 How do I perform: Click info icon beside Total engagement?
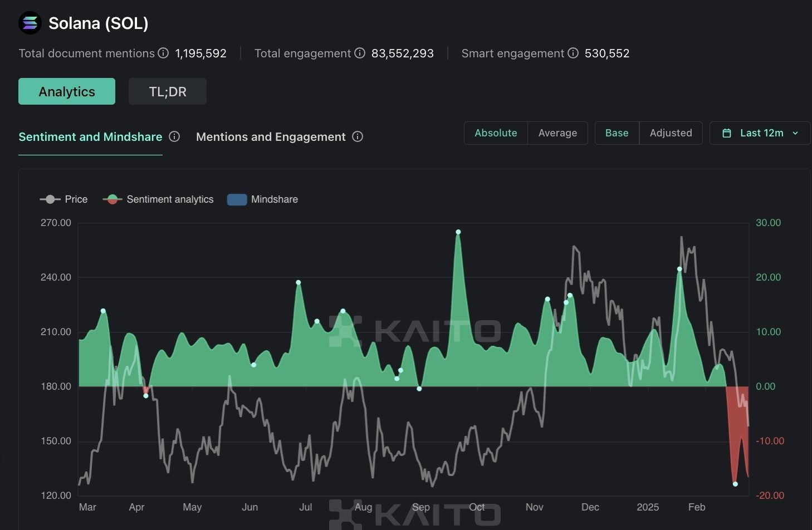(x=360, y=53)
